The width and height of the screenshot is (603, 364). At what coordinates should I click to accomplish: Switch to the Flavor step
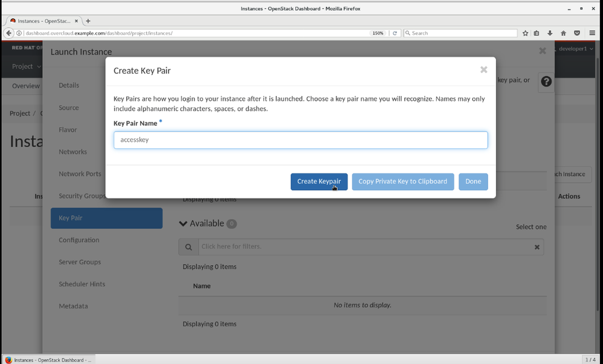click(x=68, y=130)
